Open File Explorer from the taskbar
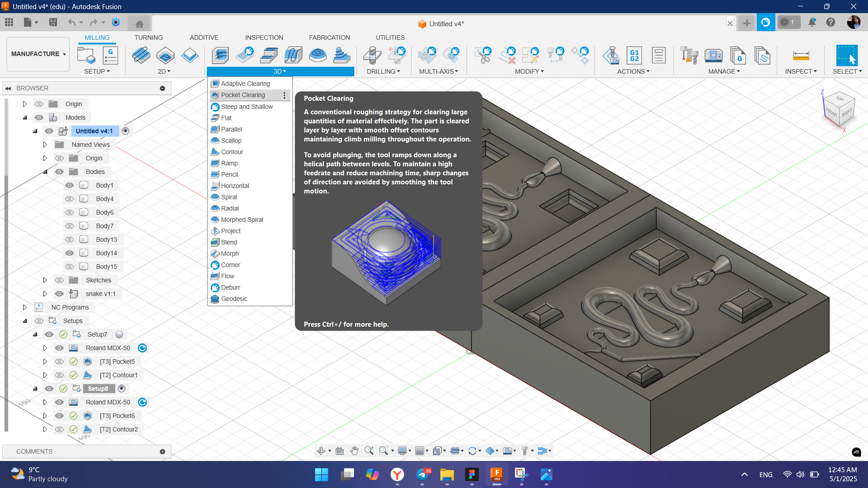868x488 pixels. 447,475
